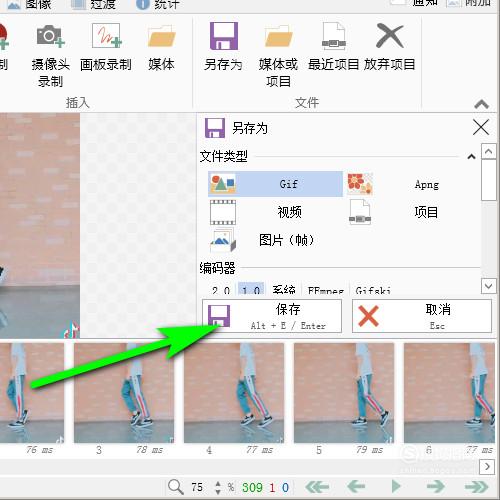Go to the next frame
This screenshot has height=500, width=500.
coord(436,487)
